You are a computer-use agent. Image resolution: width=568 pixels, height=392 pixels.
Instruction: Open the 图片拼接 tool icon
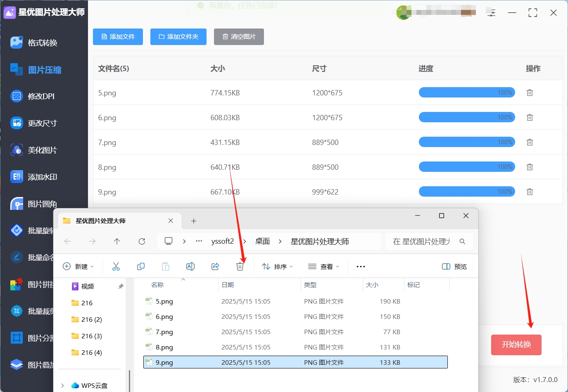[x=17, y=284]
